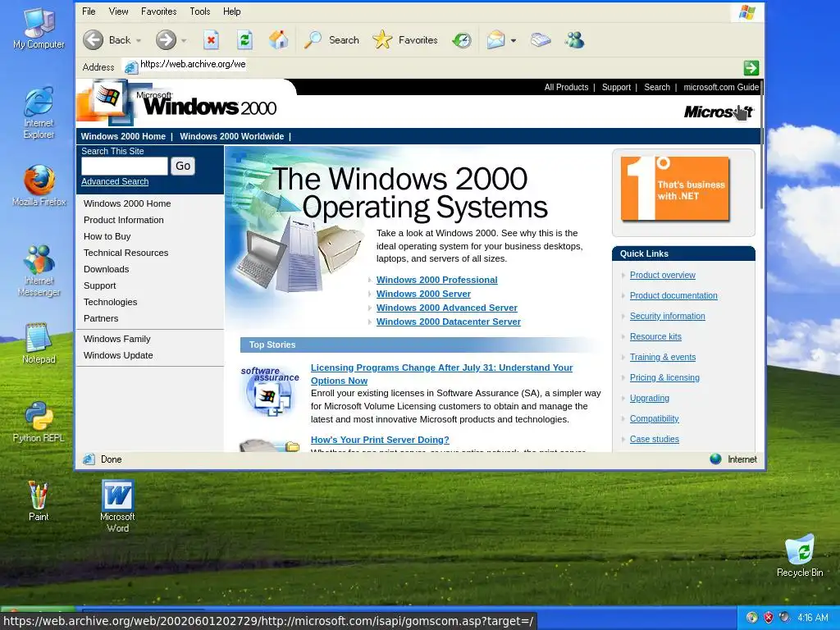Select Windows 2000 Worldwide nav tab
The height and width of the screenshot is (630, 840).
tap(232, 136)
